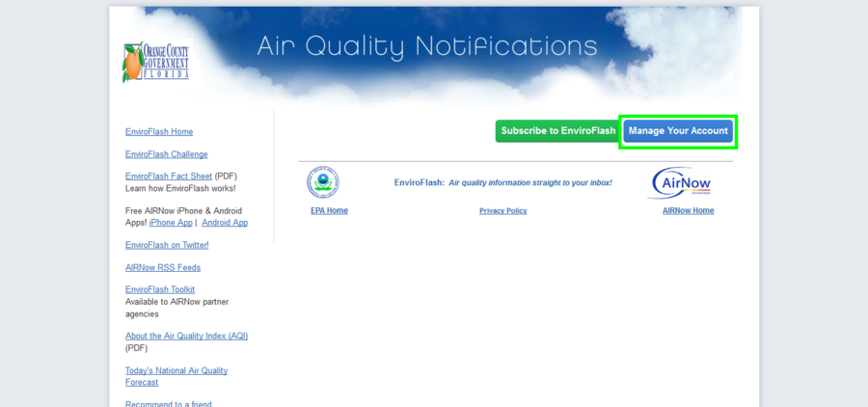Open the Privacy Policy link

coord(503,211)
